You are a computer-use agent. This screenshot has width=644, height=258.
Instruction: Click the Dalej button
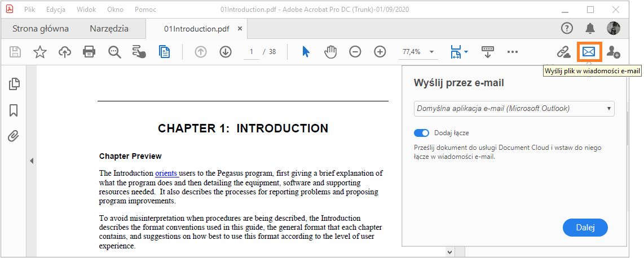[x=585, y=228]
